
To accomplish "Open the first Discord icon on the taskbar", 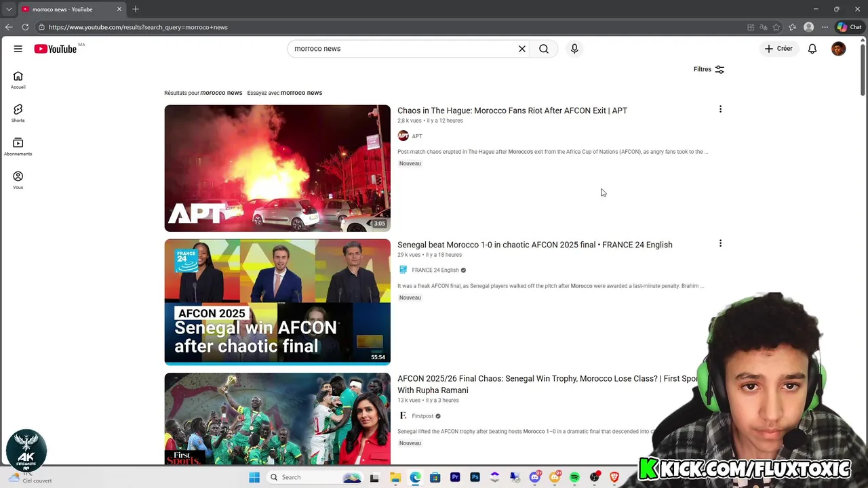I will (535, 477).
